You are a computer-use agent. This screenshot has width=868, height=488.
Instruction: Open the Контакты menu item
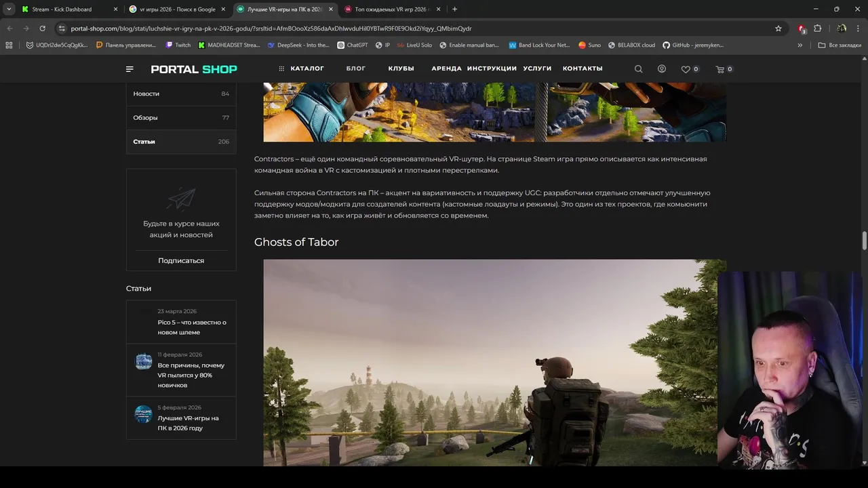tap(583, 69)
